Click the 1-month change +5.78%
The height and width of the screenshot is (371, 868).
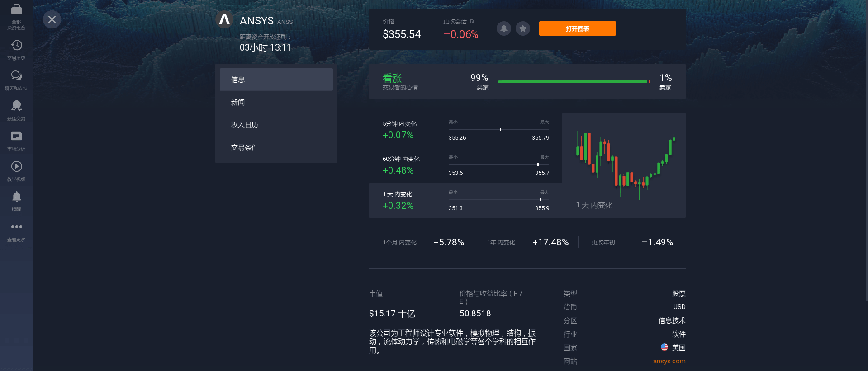[449, 242]
